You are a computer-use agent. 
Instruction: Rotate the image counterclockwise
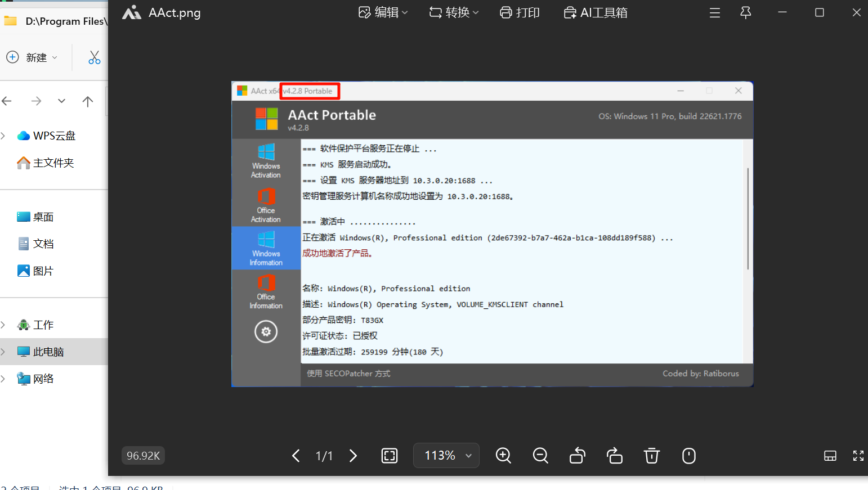coord(578,456)
